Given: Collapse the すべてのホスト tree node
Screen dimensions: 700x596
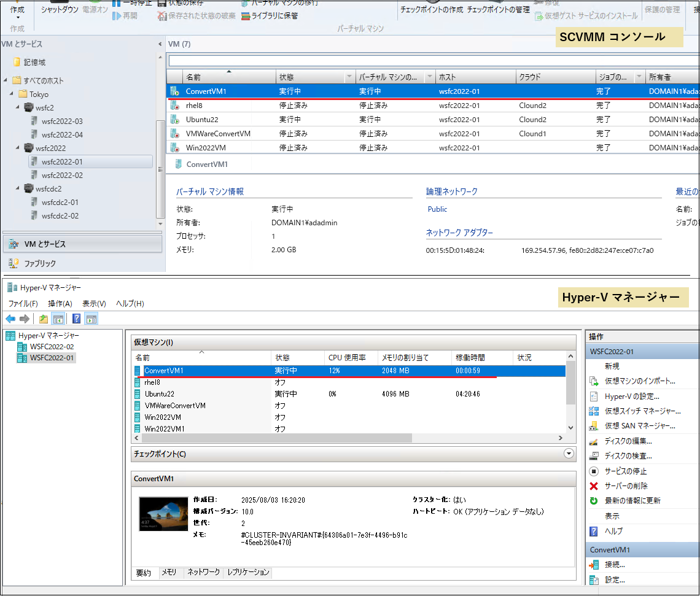Looking at the screenshot, I should 6,80.
